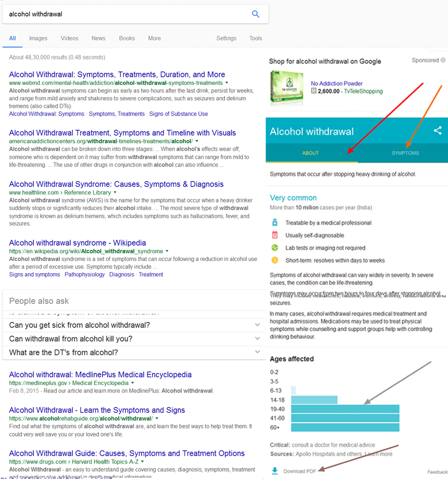Image resolution: width=448 pixels, height=480 pixels.
Task: Click the 14-18 age bar in chart
Action: pyautogui.click(x=314, y=400)
